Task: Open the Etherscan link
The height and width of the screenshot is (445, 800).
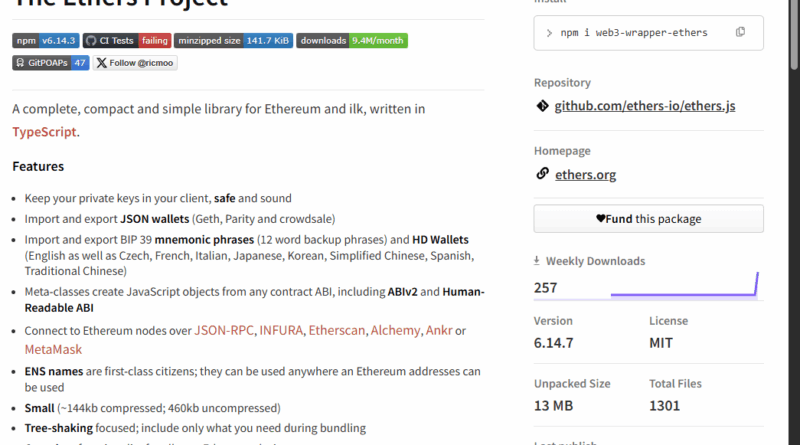Action: tap(337, 330)
